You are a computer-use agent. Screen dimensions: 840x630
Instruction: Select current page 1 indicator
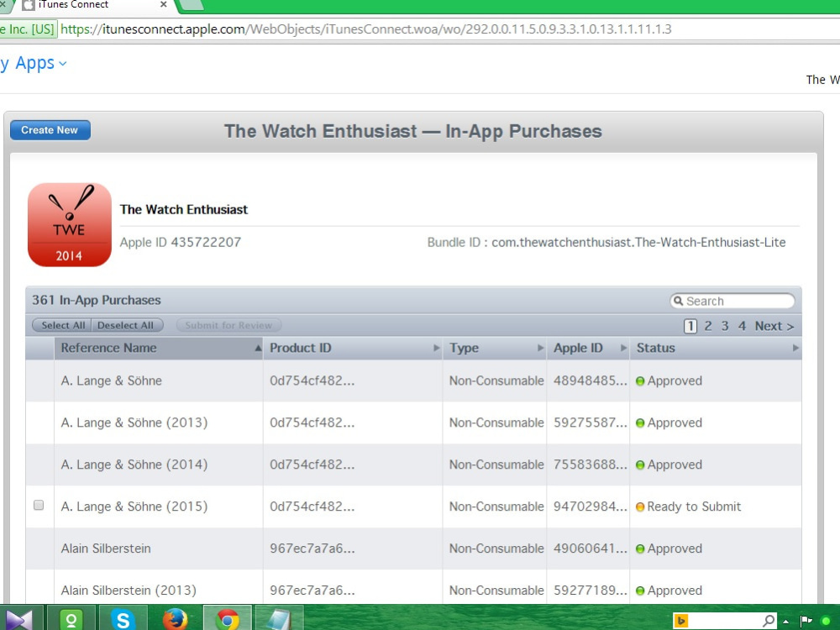(690, 326)
